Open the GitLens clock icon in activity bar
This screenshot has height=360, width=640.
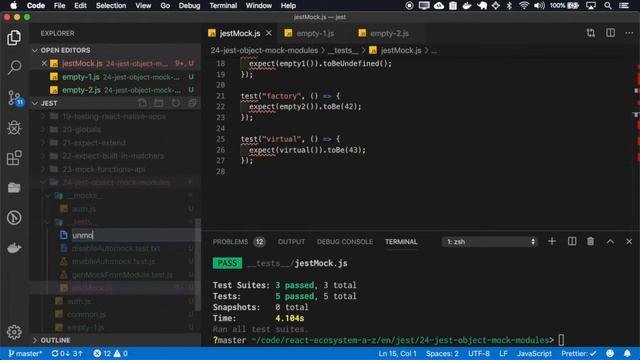(x=14, y=218)
